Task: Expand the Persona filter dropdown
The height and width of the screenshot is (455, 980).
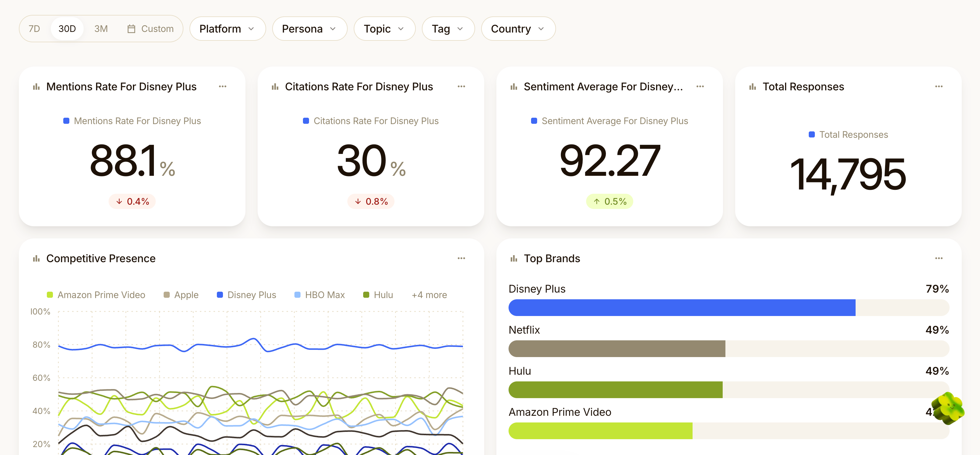Action: pyautogui.click(x=310, y=29)
